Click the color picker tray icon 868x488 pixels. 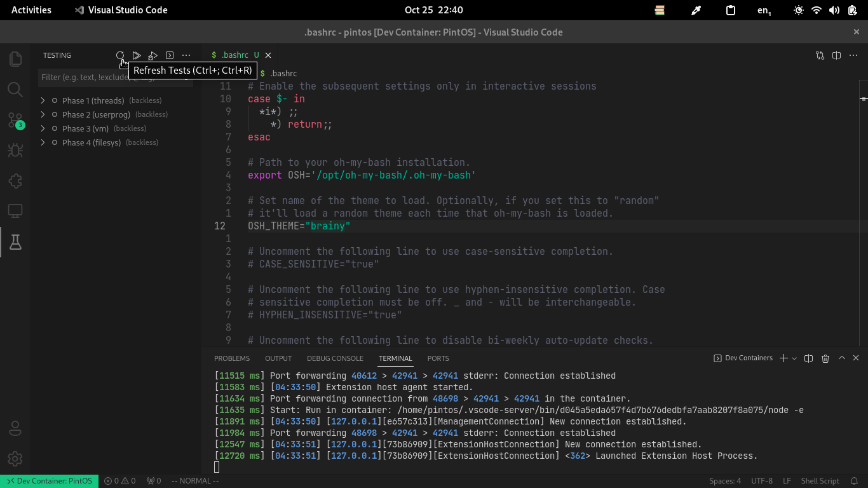coord(696,10)
